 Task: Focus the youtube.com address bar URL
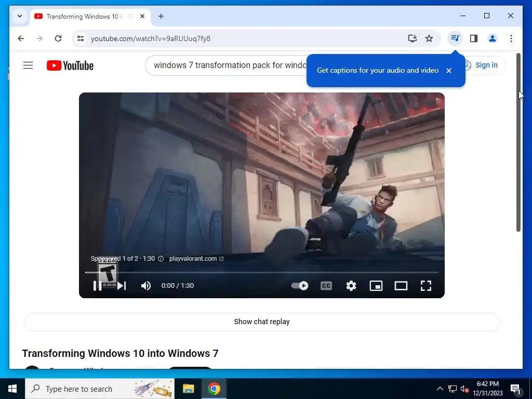[x=151, y=38]
